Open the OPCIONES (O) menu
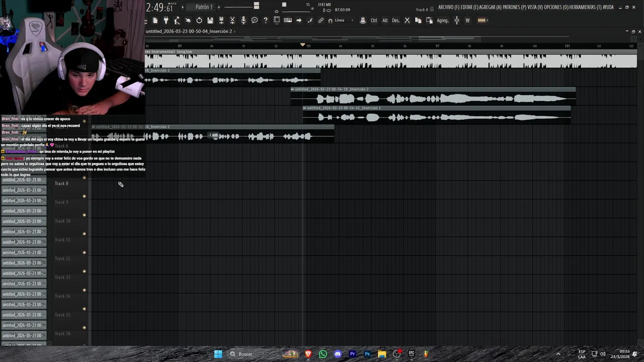 point(556,8)
